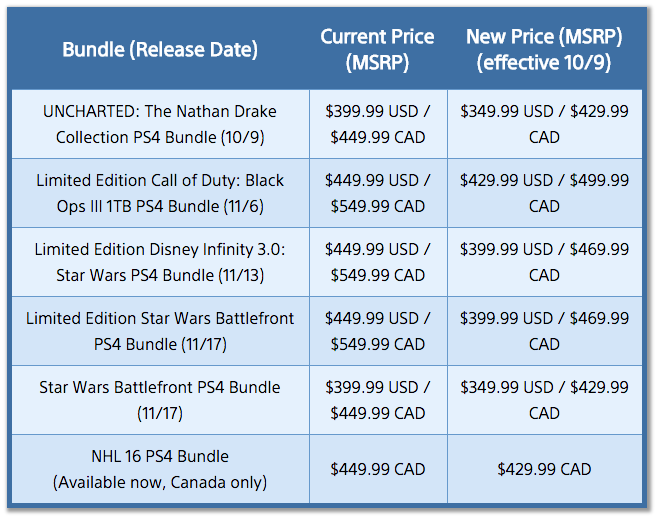The width and height of the screenshot is (655, 519).
Task: Click the New Price (MSRP) effective 10/9 header
Action: tap(544, 49)
